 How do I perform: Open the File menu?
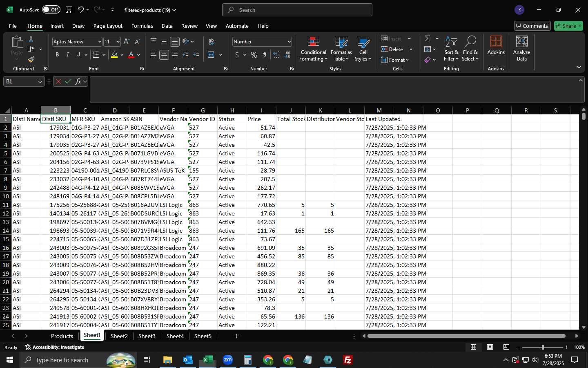(13, 26)
